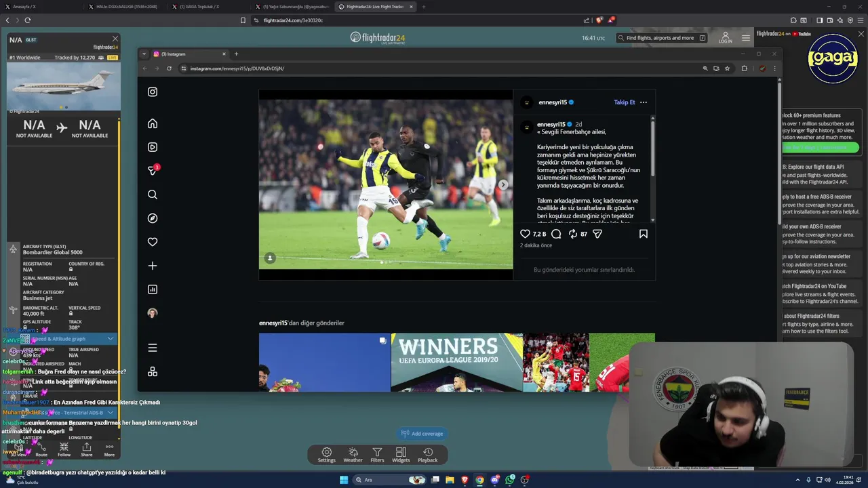Click Follow aircraft in flight panel
This screenshot has height=488, width=868.
[x=64, y=450]
